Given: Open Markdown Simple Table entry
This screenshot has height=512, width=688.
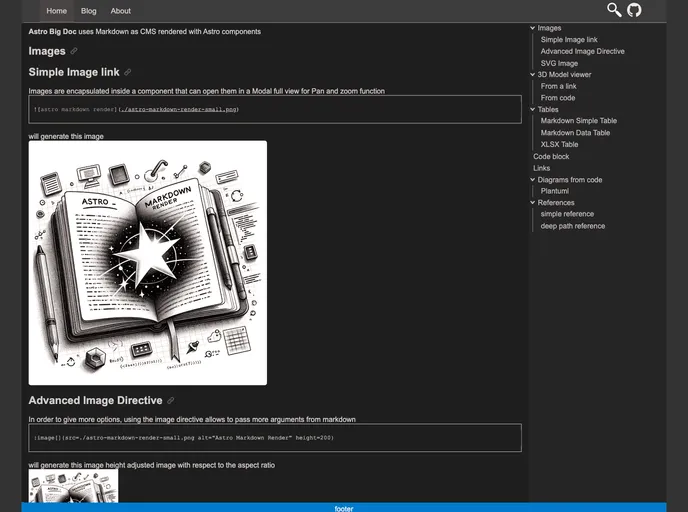Looking at the screenshot, I should [578, 121].
